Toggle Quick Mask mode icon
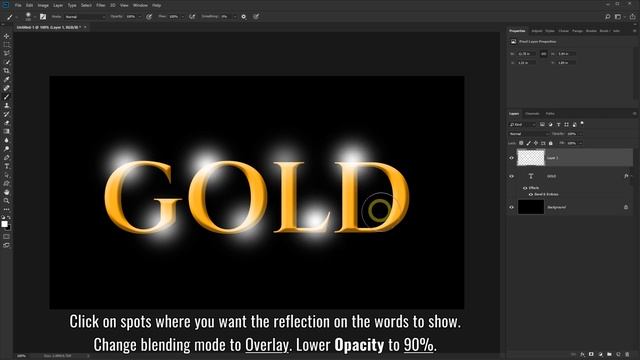The width and height of the screenshot is (640, 360). pos(7,236)
